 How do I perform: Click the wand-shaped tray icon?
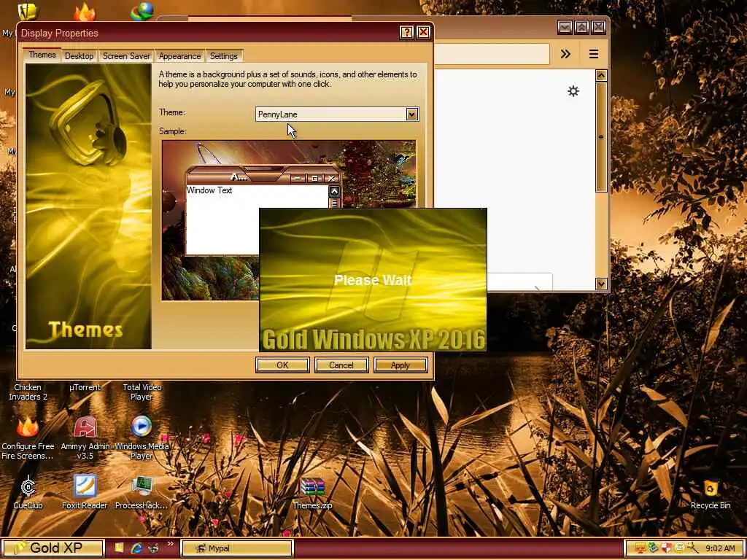(x=692, y=548)
